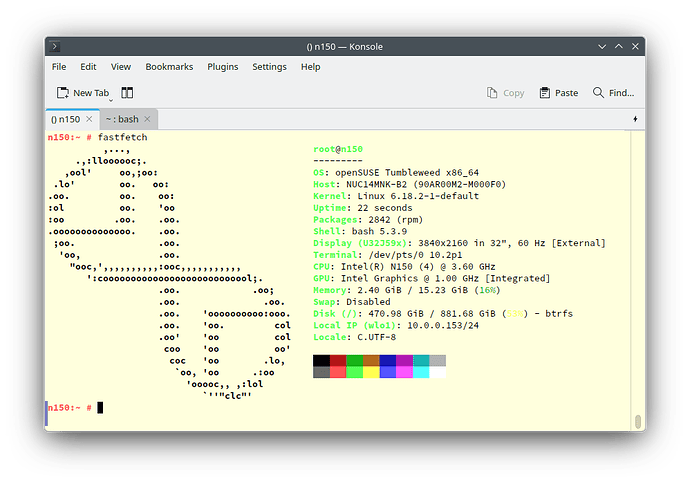Click the terminal vertical scrollbar handle
Viewport: 690px width, 483px height.
pos(638,421)
